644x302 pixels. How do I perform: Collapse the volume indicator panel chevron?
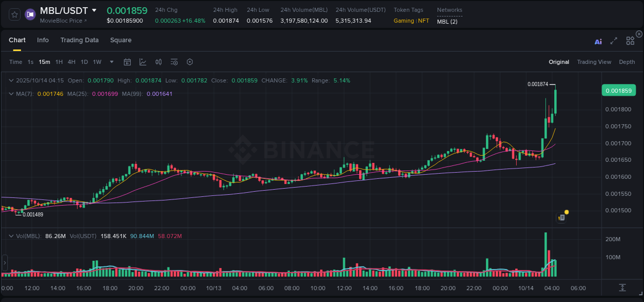click(11, 235)
